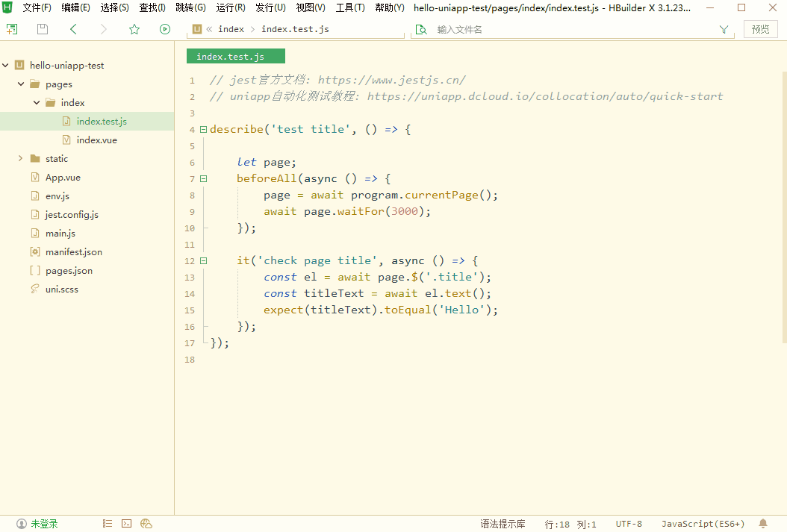The image size is (787, 532).
Task: Open the 选择(S) menu
Action: click(x=114, y=7)
